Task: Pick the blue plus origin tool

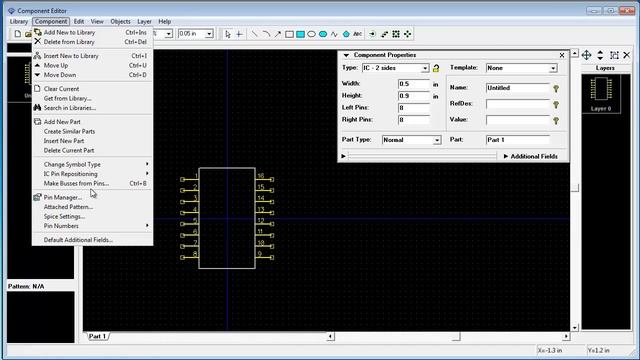Action: point(239,34)
